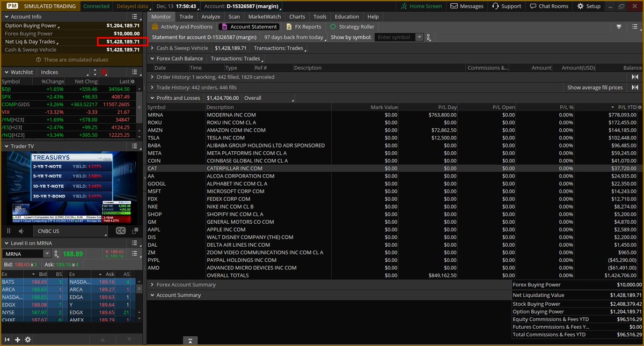Open Cash & Sweep Transactions: Trades dropdown
644x346 pixels.
click(x=279, y=48)
